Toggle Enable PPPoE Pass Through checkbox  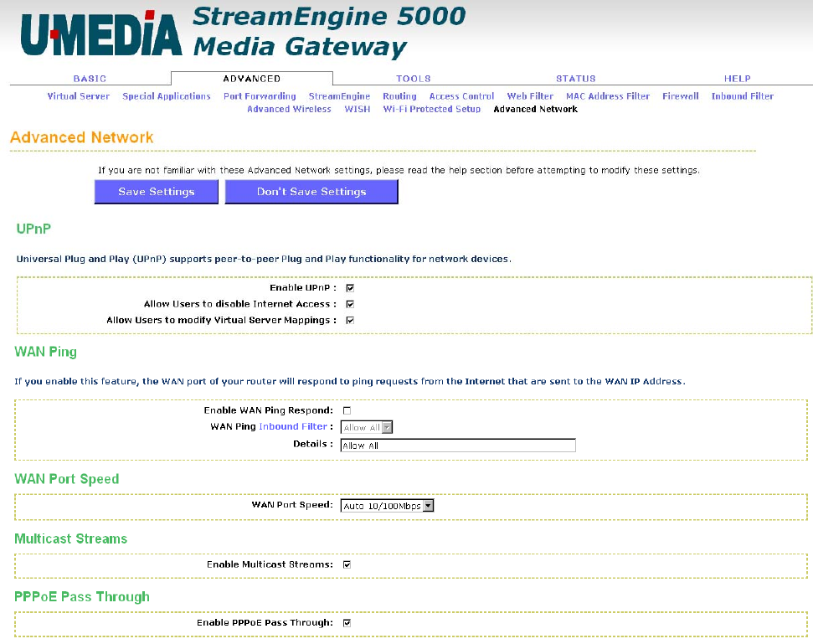tap(347, 623)
